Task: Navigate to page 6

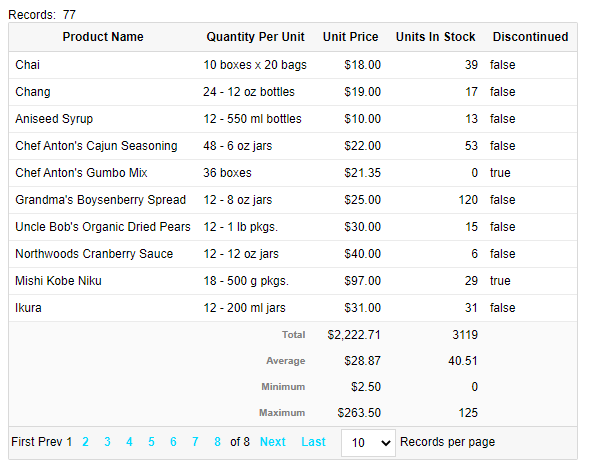Action: point(173,442)
